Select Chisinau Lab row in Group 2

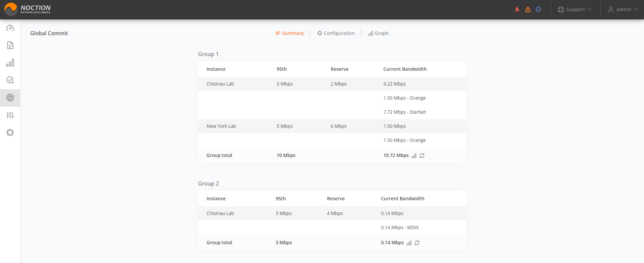coord(332,213)
